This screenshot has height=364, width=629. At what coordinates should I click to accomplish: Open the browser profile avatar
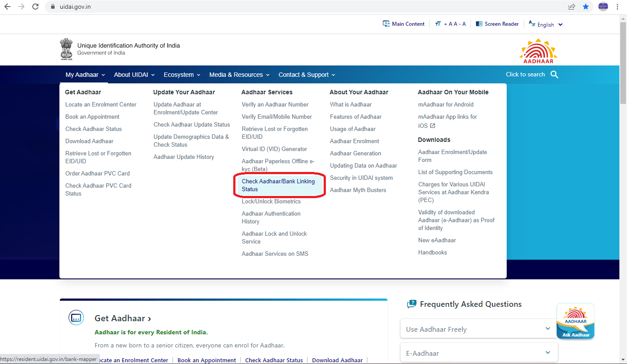tap(603, 7)
